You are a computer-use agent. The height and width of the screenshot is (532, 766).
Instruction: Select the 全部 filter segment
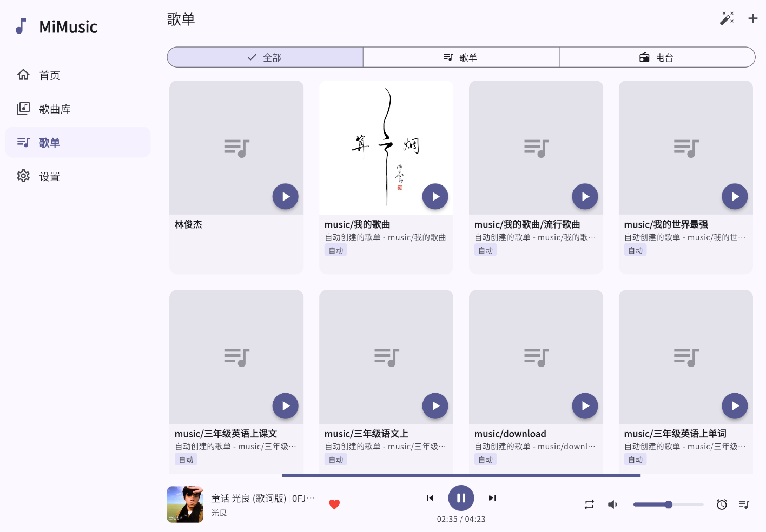[265, 57]
